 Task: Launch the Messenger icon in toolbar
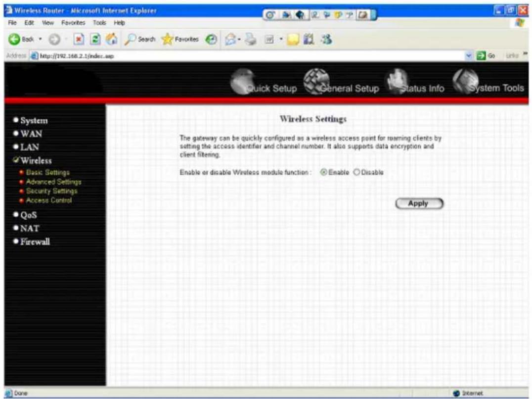pos(326,40)
